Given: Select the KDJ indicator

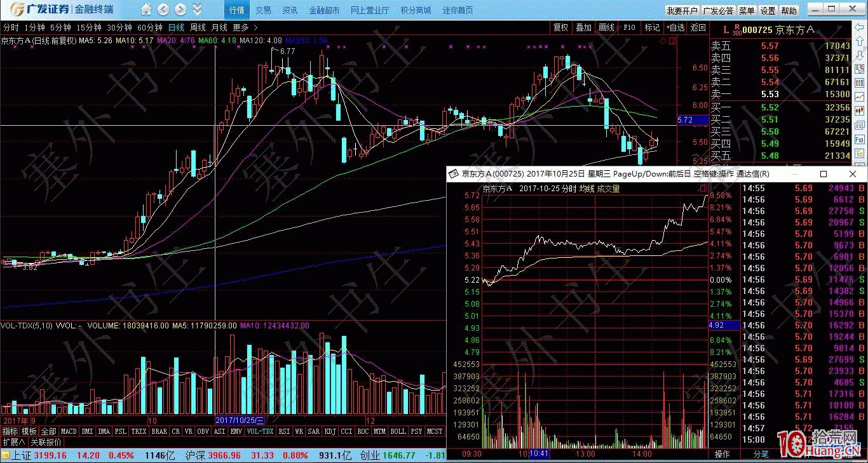Looking at the screenshot, I should (330, 431).
